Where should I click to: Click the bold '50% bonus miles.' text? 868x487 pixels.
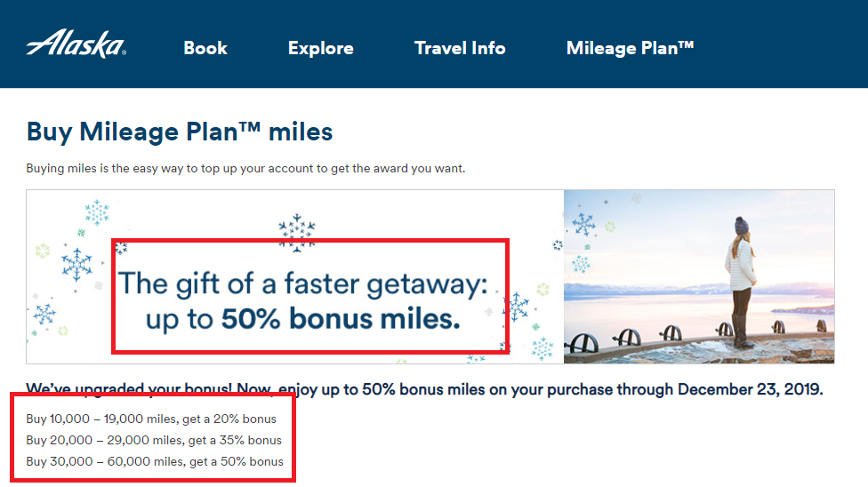coord(341,320)
